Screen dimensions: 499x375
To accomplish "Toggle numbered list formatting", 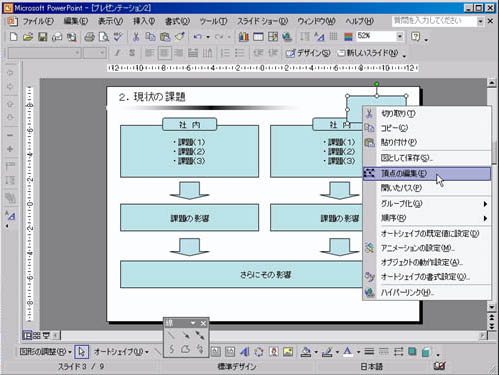I will 225,53.
